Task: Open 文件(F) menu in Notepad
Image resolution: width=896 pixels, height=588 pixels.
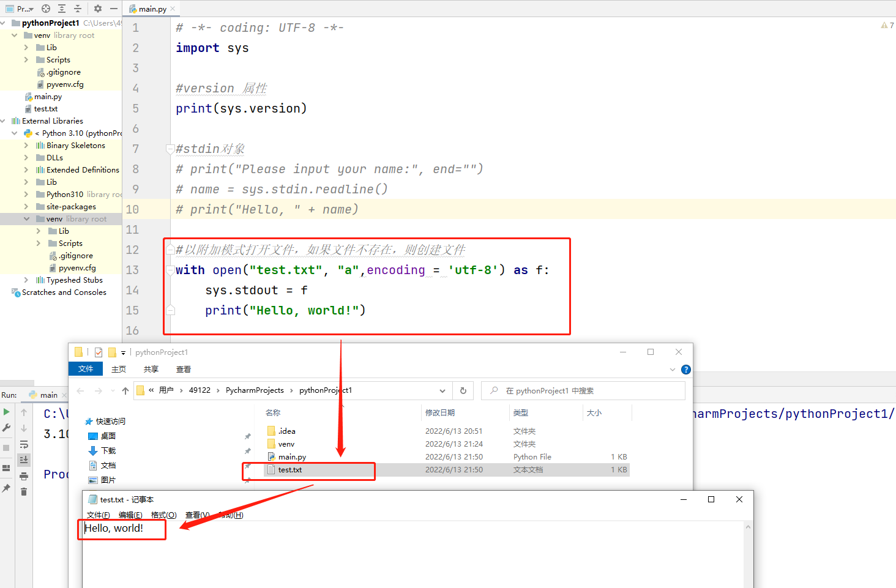Action: click(99, 515)
